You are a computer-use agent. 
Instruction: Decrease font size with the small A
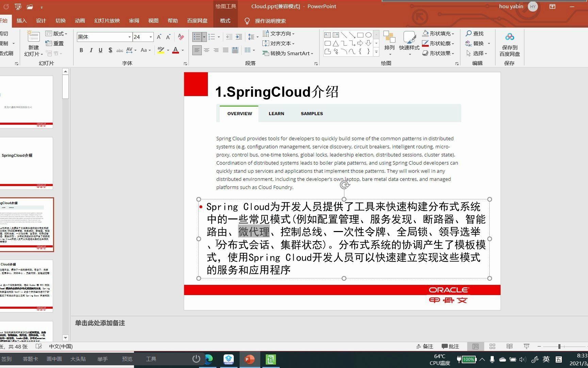(x=168, y=37)
